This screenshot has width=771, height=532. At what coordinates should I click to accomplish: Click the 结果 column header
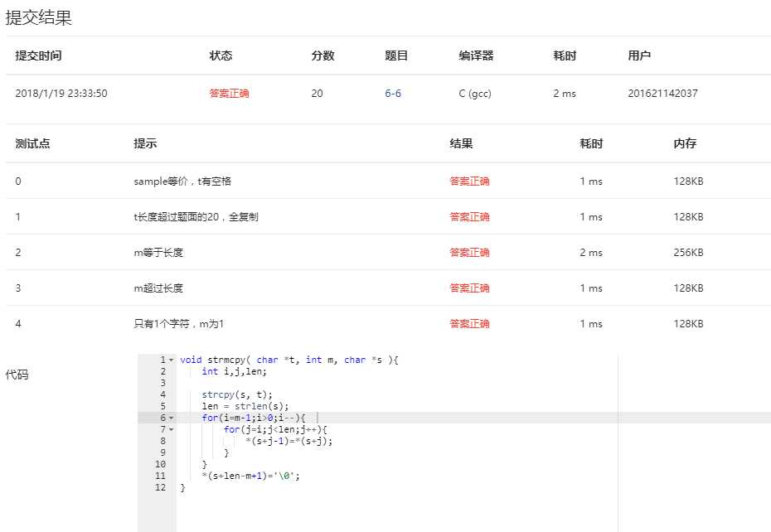(461, 143)
